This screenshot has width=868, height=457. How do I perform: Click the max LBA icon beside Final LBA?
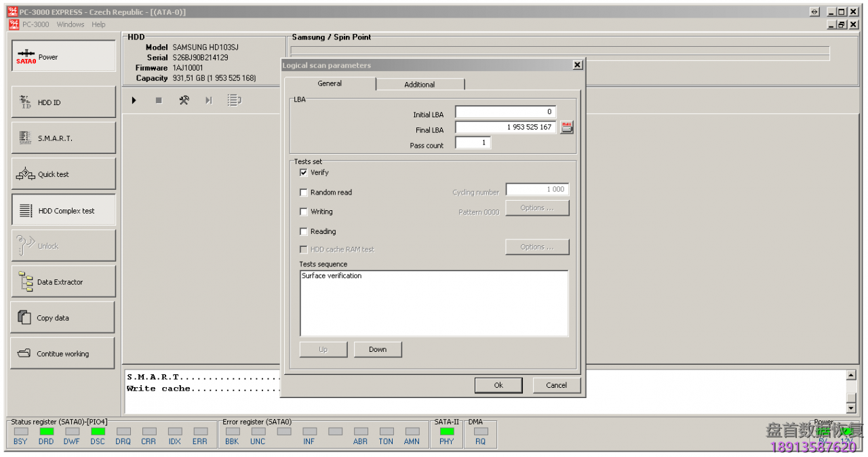[x=566, y=127]
